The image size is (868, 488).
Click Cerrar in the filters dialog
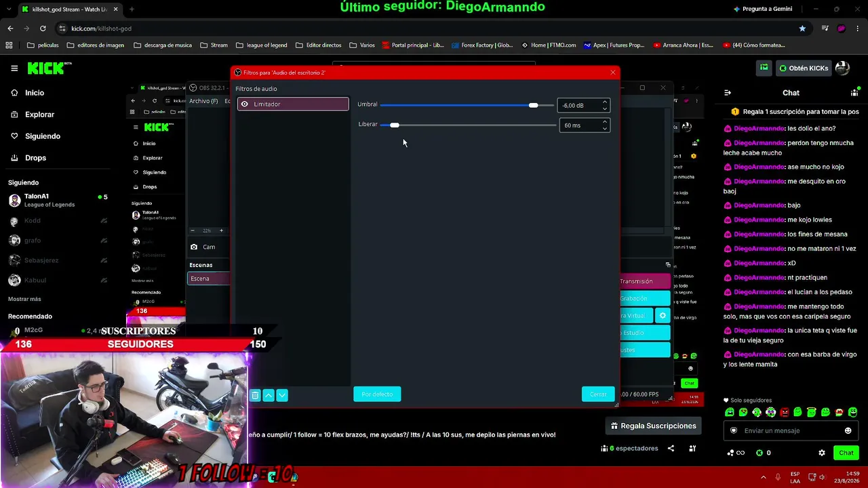tap(598, 394)
